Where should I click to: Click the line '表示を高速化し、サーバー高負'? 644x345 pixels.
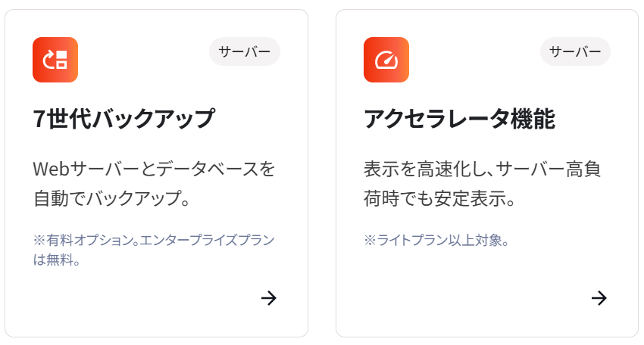[483, 168]
